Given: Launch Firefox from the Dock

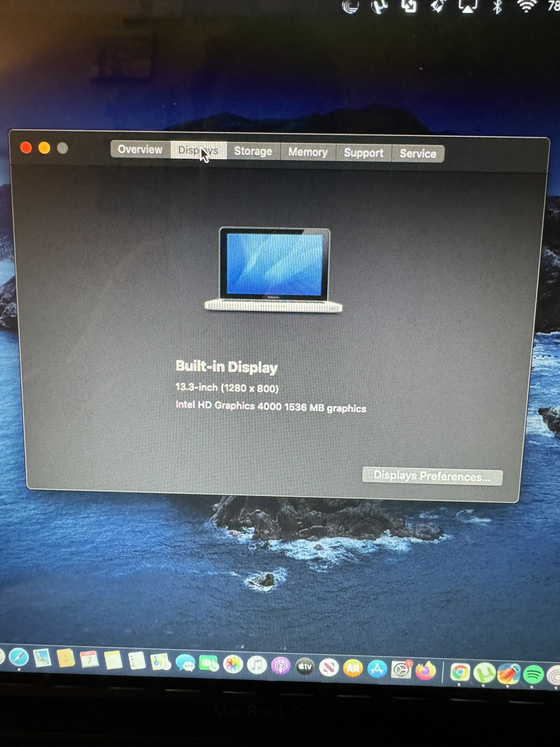Looking at the screenshot, I should (425, 671).
